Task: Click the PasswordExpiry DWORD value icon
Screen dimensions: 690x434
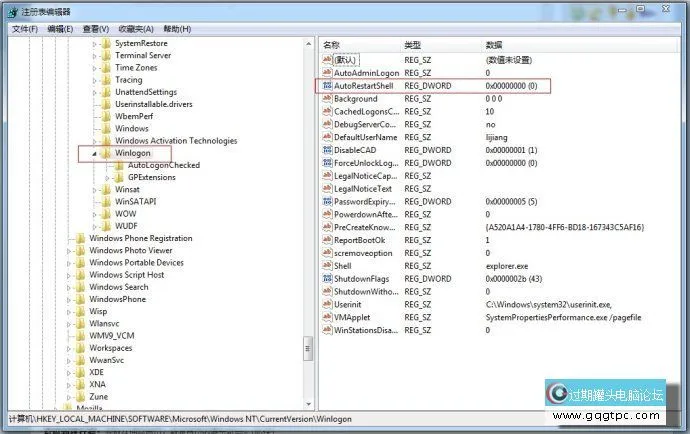Action: point(327,202)
